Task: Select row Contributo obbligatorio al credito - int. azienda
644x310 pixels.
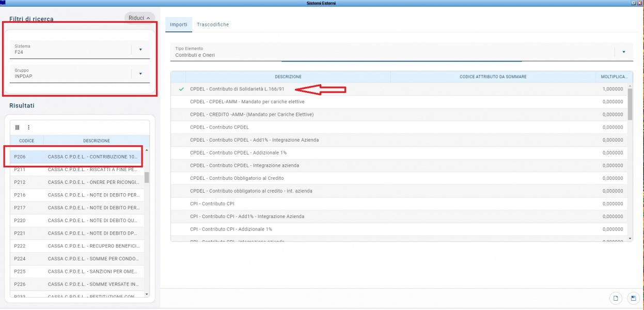Action: pyautogui.click(x=399, y=191)
